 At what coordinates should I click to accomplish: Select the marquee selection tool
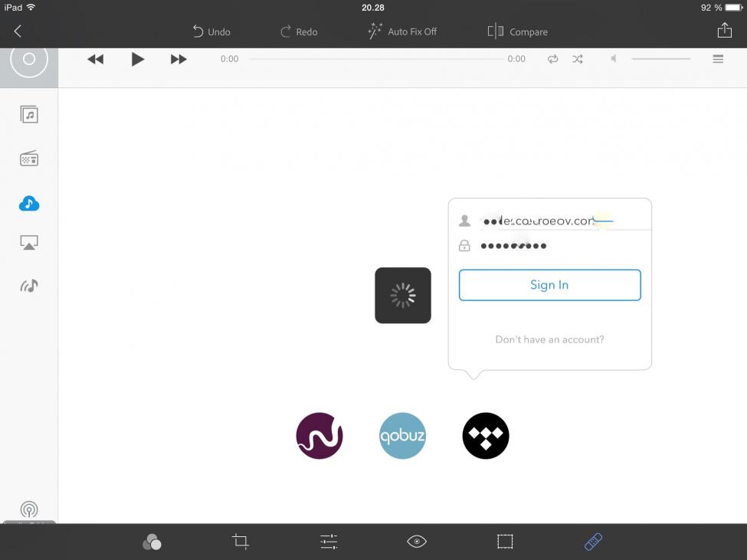click(505, 542)
